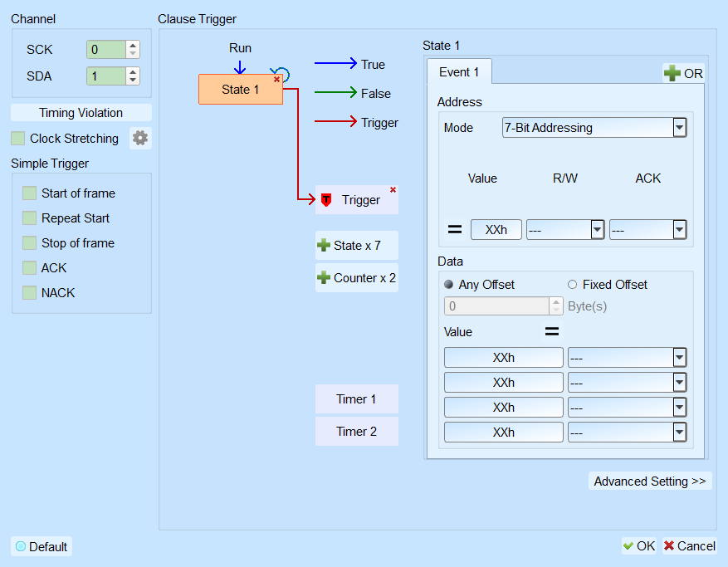Click SDA channel number field
The image size is (728, 567).
pyautogui.click(x=106, y=76)
